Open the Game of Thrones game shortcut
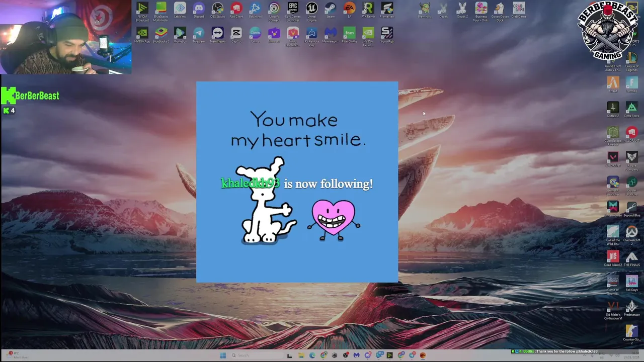The height and width of the screenshot is (362, 644). [613, 285]
